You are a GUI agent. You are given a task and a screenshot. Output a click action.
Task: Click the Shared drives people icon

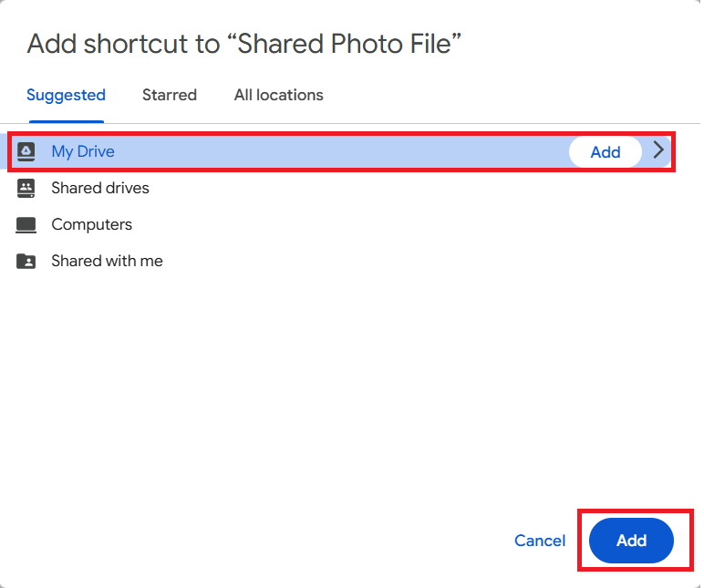coord(26,188)
